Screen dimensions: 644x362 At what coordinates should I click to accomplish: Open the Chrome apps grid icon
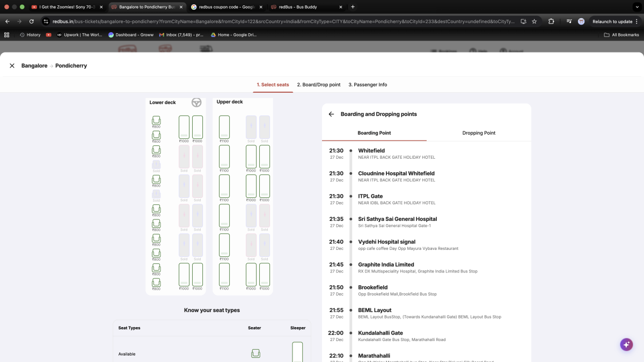click(x=7, y=35)
